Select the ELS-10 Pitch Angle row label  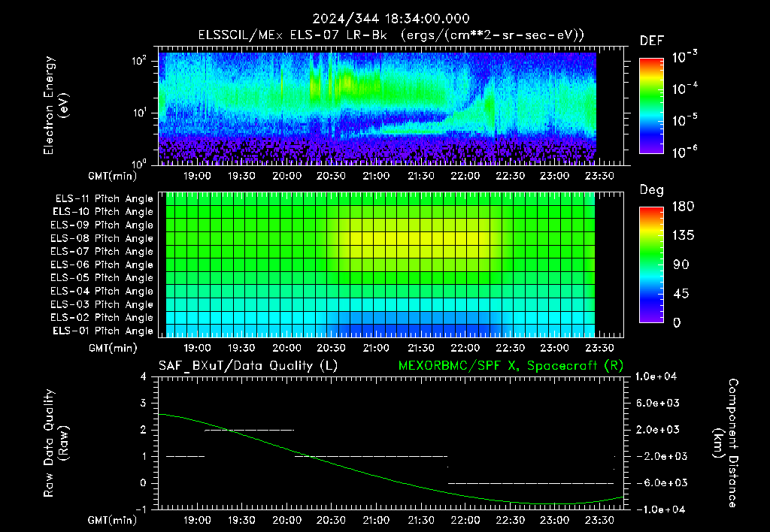pos(102,212)
